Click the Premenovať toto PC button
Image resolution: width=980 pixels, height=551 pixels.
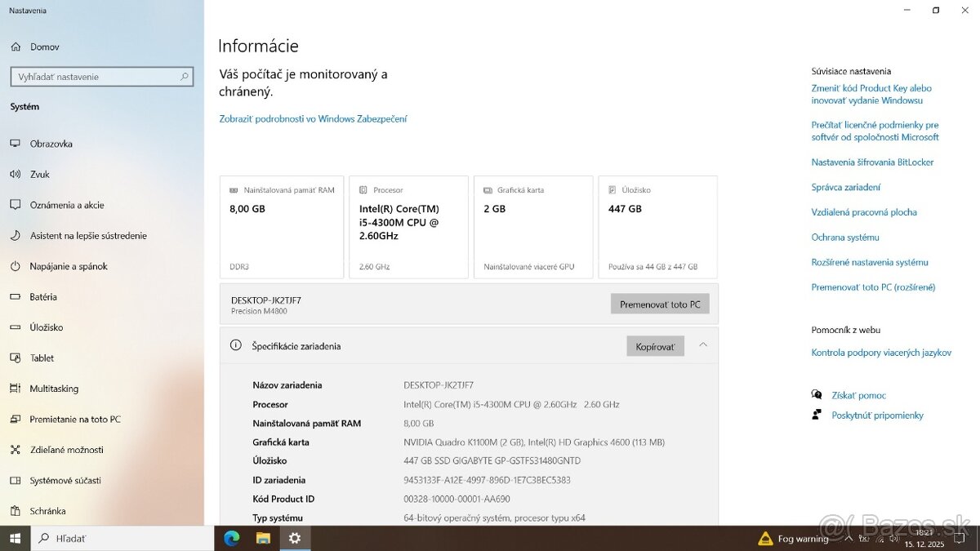660,303
